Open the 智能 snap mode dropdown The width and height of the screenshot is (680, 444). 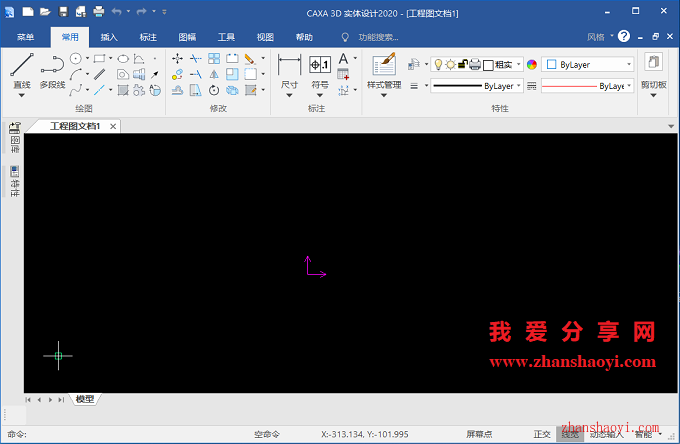(x=660, y=434)
